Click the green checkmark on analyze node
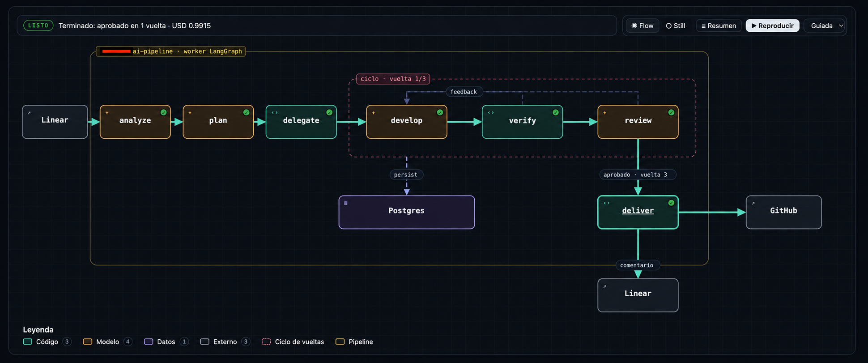Screen dimensions: 868x363 [163, 112]
